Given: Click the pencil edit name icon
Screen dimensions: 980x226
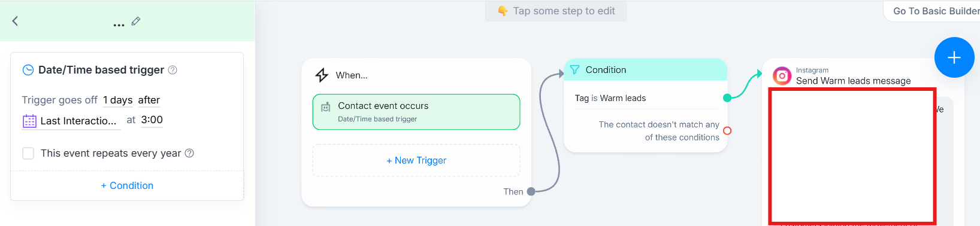Looking at the screenshot, I should [136, 22].
